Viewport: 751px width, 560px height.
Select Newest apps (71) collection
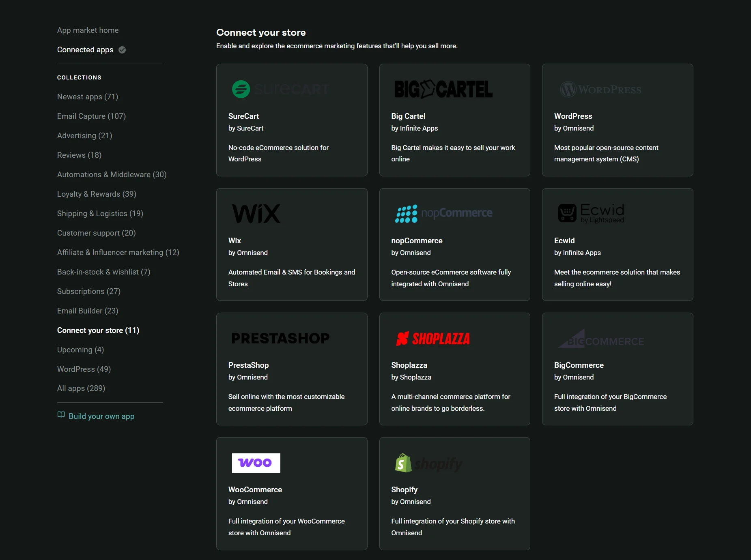click(88, 97)
